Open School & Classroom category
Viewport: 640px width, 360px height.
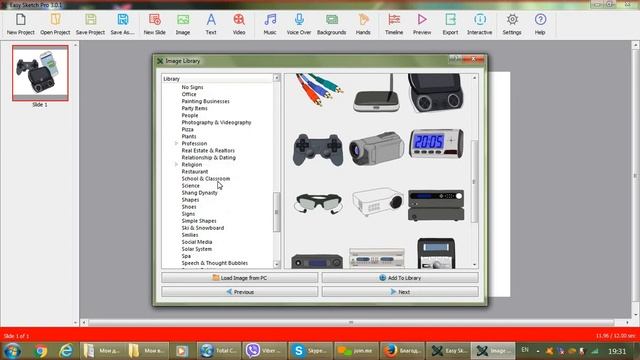206,179
